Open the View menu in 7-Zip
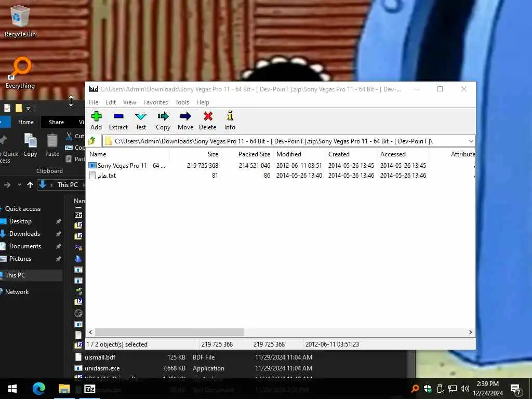 [x=129, y=102]
